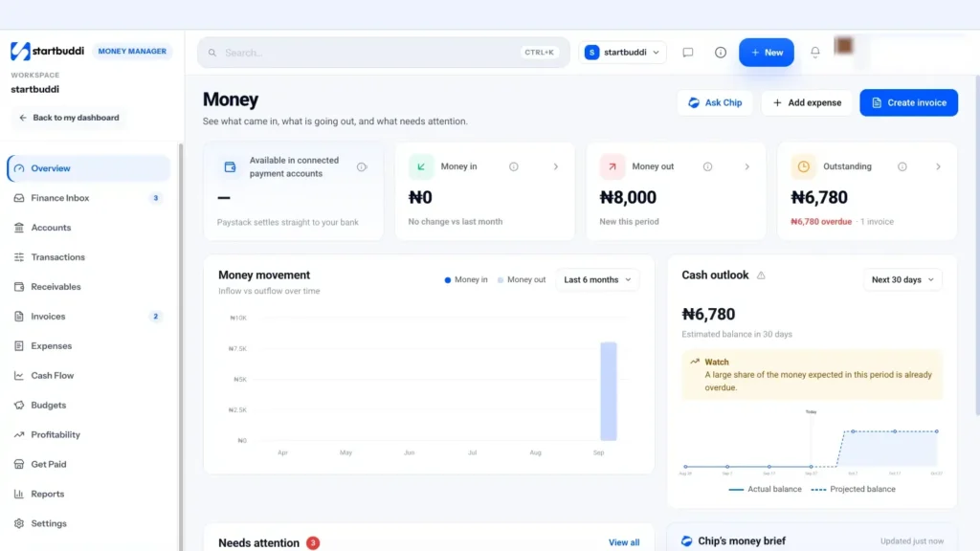Viewport: 980px width, 551px height.
Task: Click the Create invoice button
Action: pyautogui.click(x=909, y=102)
